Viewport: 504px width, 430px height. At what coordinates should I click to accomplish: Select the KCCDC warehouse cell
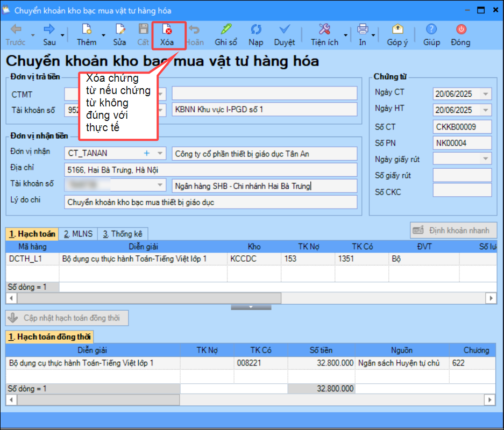(254, 259)
